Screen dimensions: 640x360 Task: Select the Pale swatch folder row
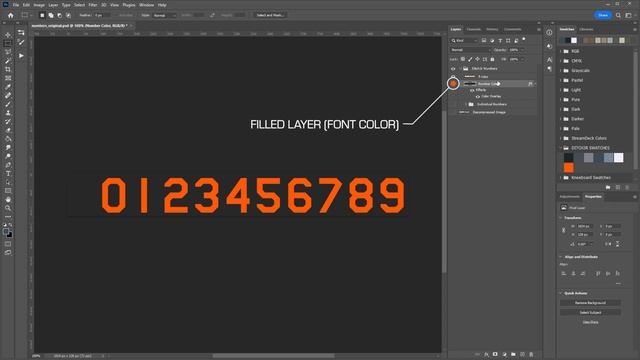coord(596,129)
